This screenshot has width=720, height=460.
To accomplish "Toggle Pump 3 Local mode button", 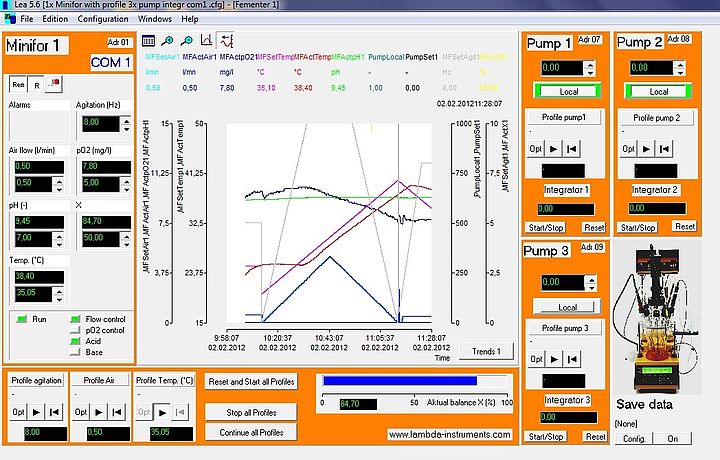I will (567, 307).
